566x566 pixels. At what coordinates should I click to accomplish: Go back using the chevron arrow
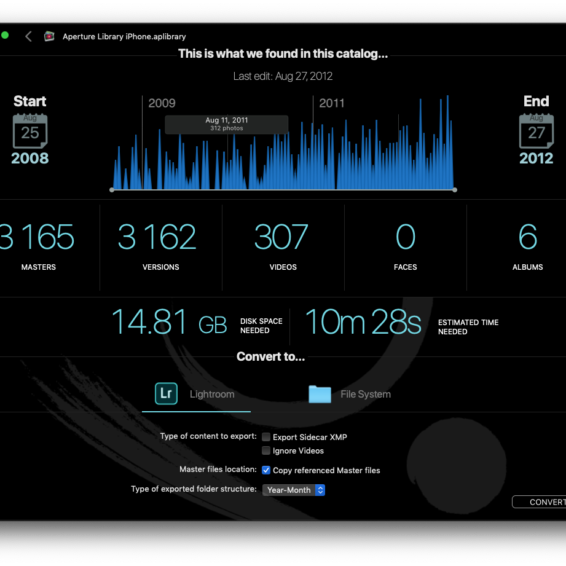tap(29, 36)
